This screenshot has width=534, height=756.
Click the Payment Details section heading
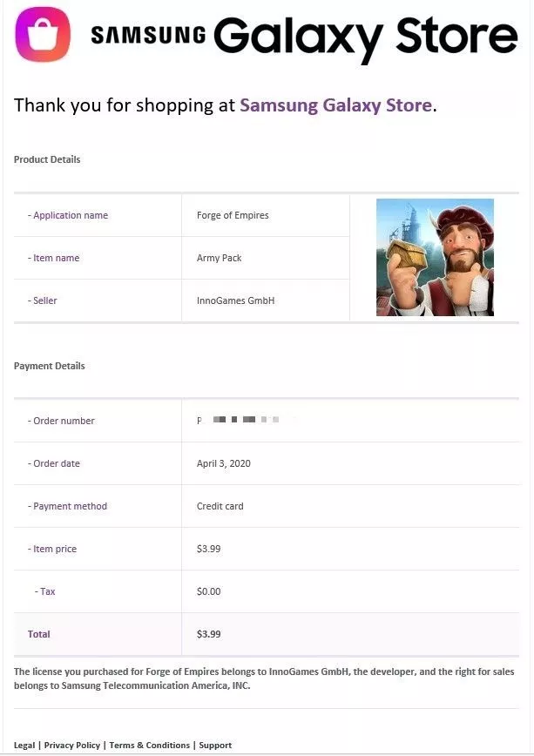coord(49,366)
